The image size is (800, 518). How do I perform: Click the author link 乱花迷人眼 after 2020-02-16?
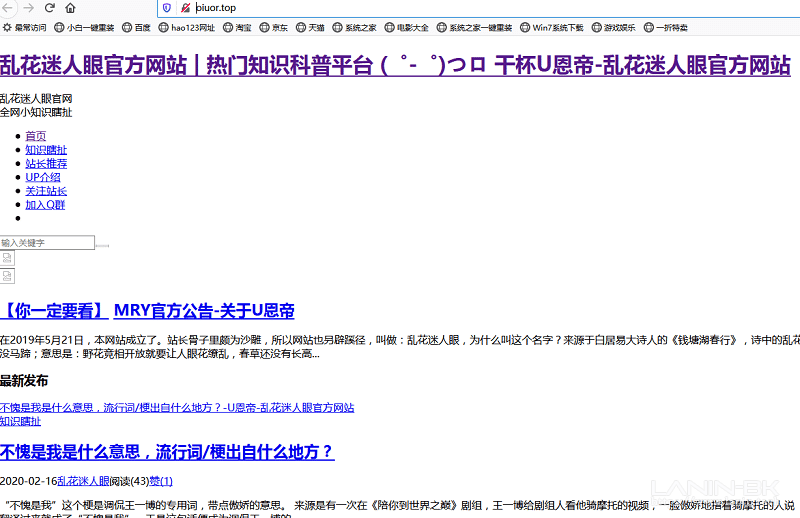pyautogui.click(x=83, y=481)
